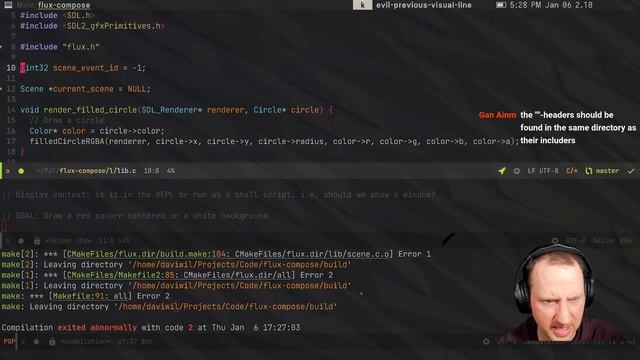
Task: Click the C/* major mode indicator
Action: tap(571, 171)
